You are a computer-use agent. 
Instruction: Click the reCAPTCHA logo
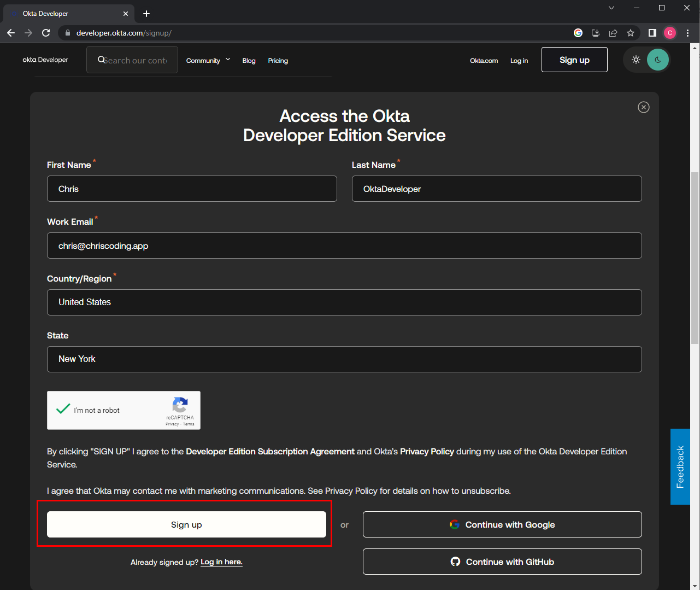click(180, 405)
